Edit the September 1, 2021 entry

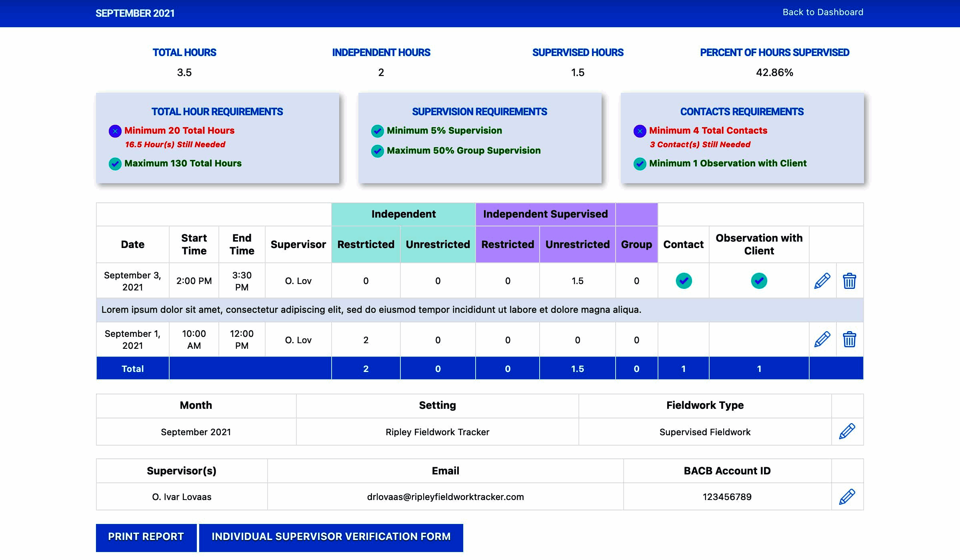point(822,340)
